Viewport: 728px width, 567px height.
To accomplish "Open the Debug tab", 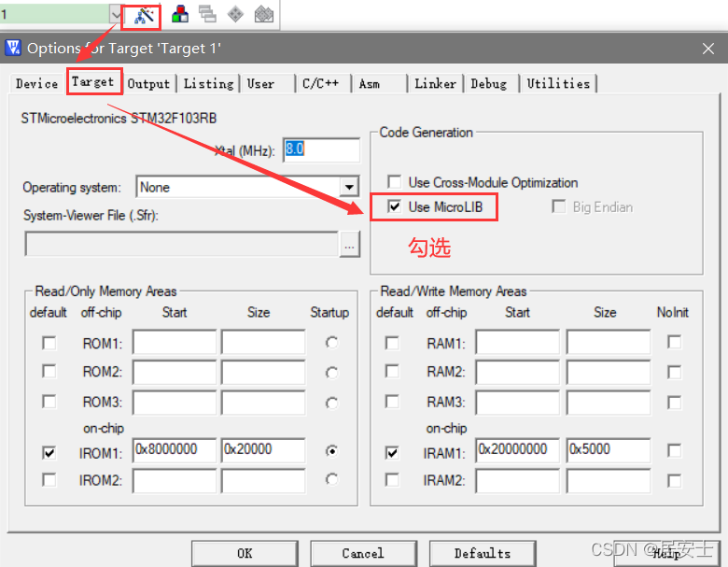I will (489, 84).
